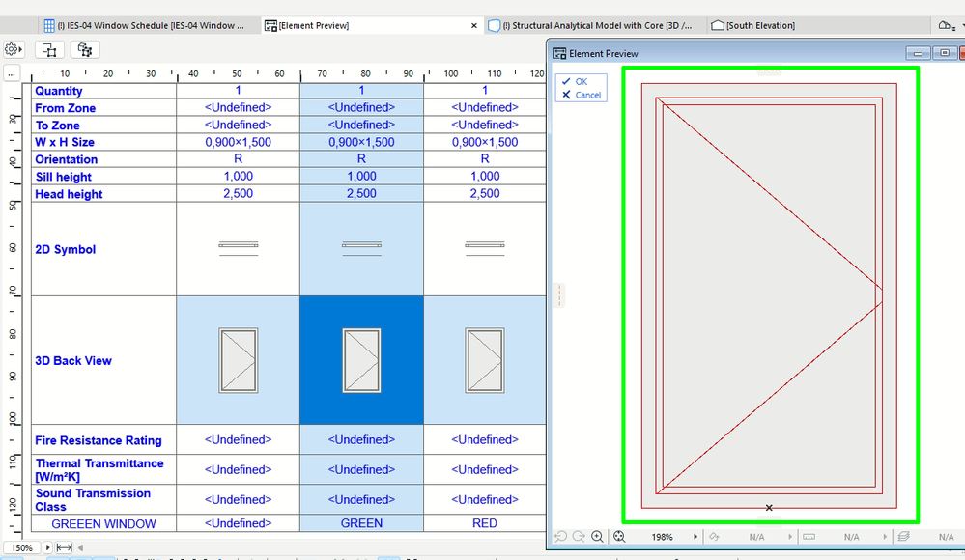Click the fit-in-window icon in Element Preview
This screenshot has height=560, width=965.
pyautogui.click(x=619, y=536)
